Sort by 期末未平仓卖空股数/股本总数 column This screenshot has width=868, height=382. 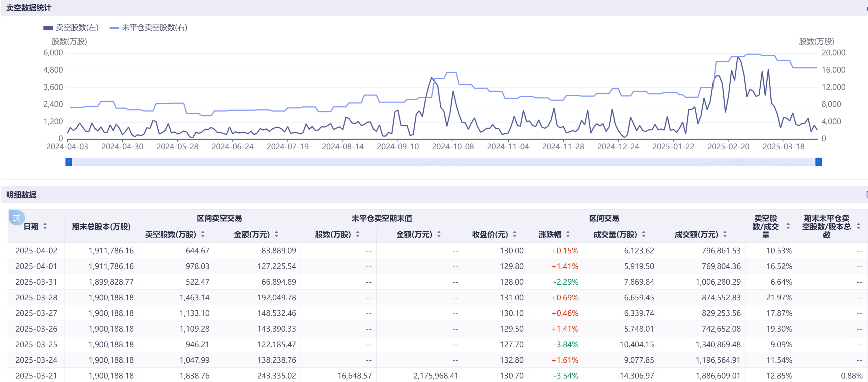click(x=858, y=226)
